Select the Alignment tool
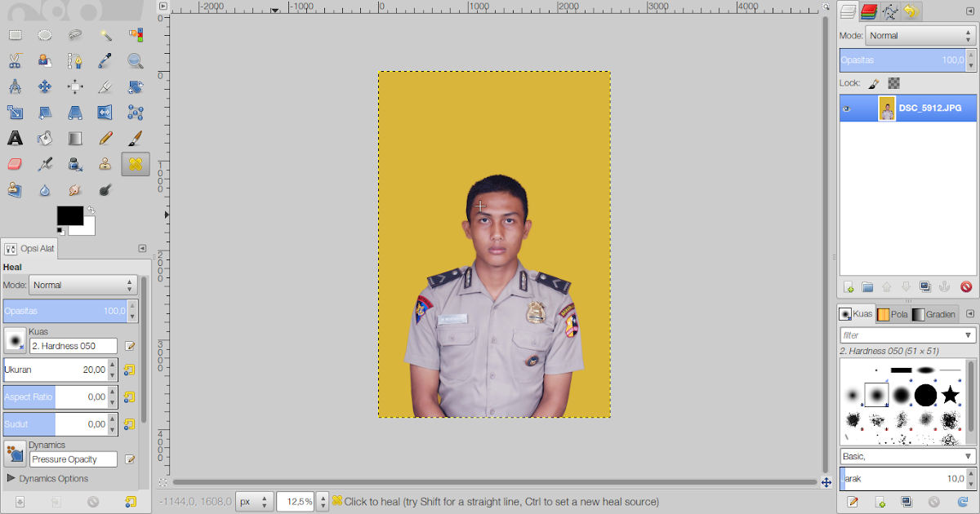This screenshot has width=980, height=514. [75, 86]
